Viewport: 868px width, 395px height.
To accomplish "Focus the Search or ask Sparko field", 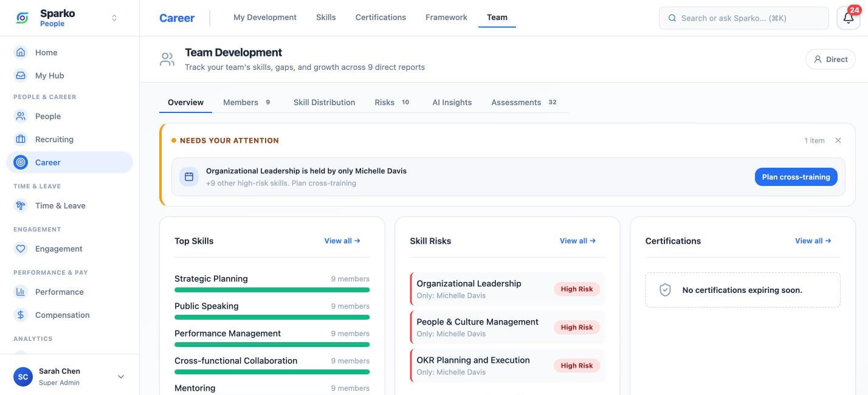I will 744,18.
